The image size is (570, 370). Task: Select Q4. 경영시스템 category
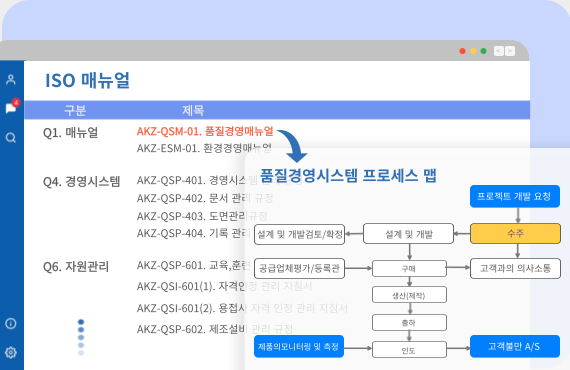(81, 181)
